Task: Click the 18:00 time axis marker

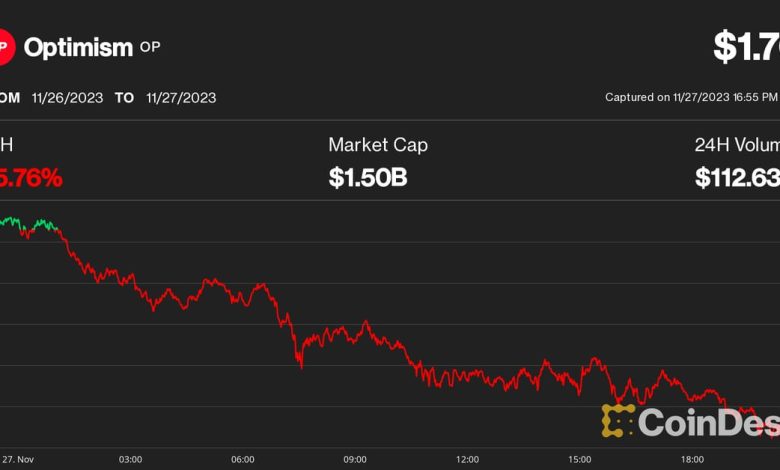Action: click(x=692, y=460)
